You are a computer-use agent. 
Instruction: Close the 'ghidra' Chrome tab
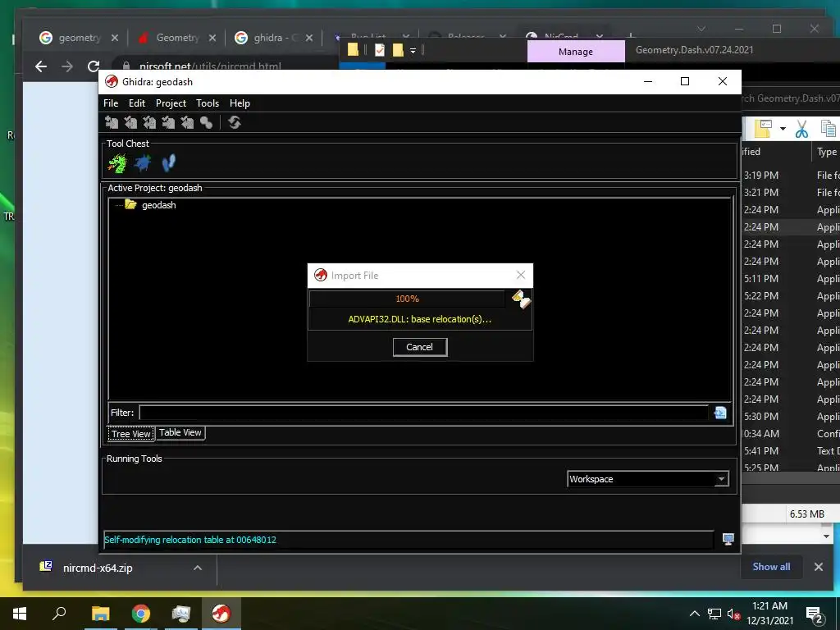pos(309,38)
